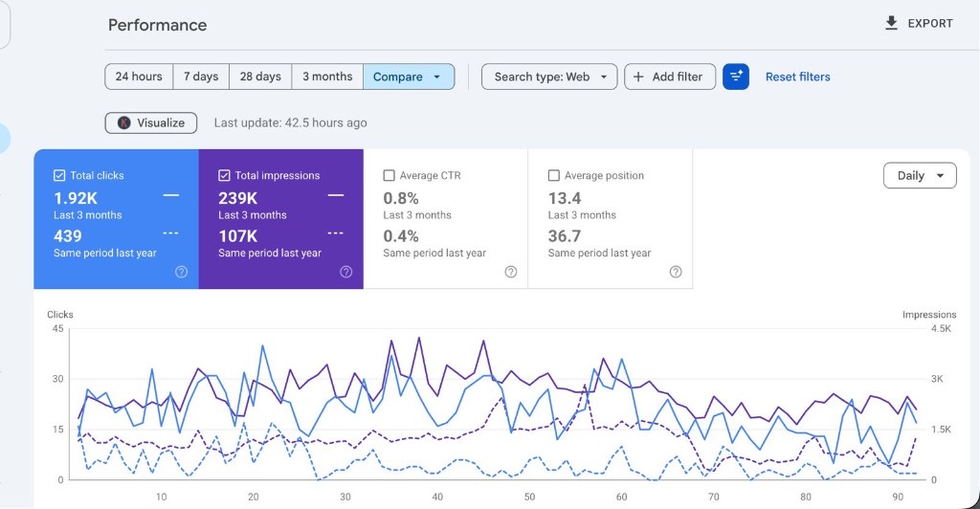Open the Search type: Web dropdown
This screenshot has width=980, height=509.
549,77
